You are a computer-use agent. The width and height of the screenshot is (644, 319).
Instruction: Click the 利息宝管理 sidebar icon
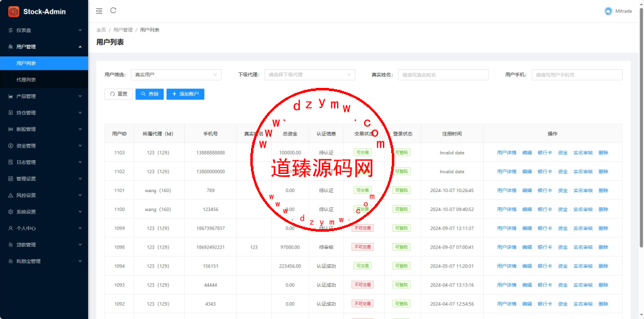pyautogui.click(x=11, y=261)
